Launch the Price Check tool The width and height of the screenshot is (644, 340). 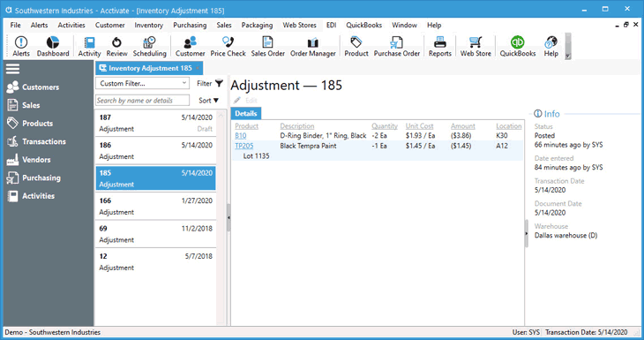(x=228, y=46)
